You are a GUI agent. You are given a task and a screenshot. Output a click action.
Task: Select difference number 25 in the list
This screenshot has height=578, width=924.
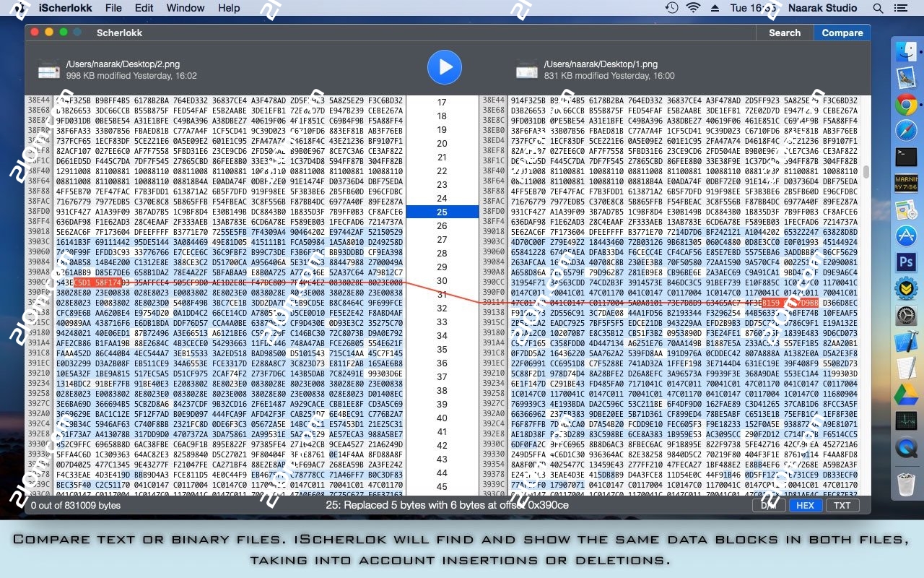pyautogui.click(x=443, y=212)
